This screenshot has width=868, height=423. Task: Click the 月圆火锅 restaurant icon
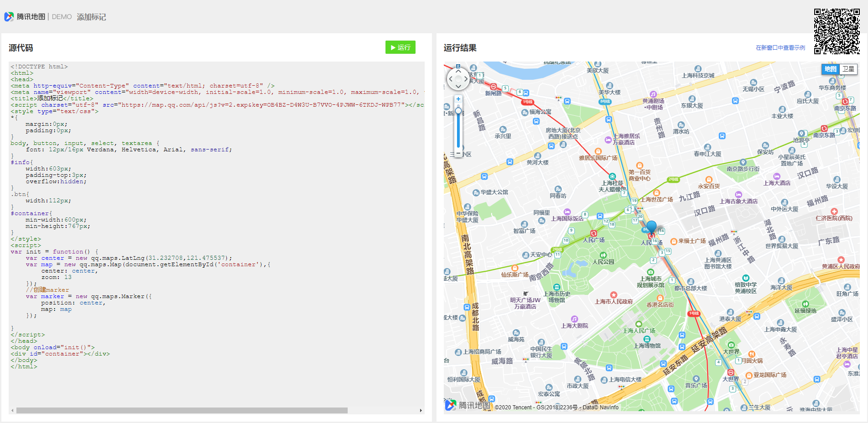[x=752, y=354]
